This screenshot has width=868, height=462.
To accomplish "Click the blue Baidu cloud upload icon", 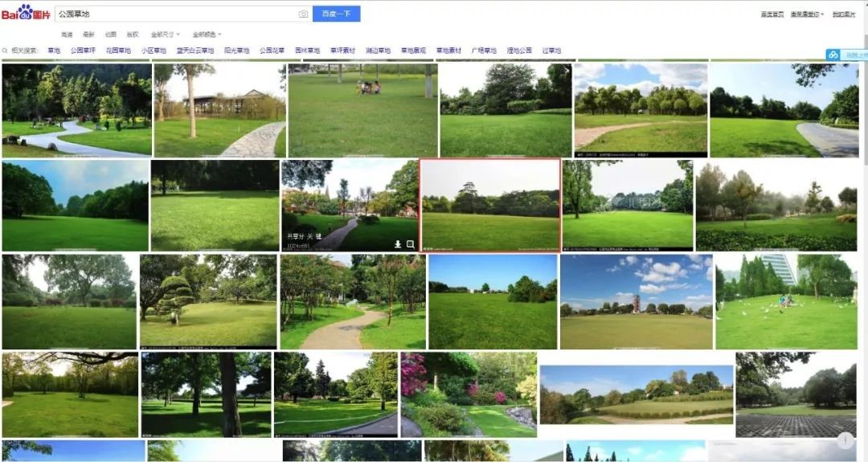I will coord(833,55).
